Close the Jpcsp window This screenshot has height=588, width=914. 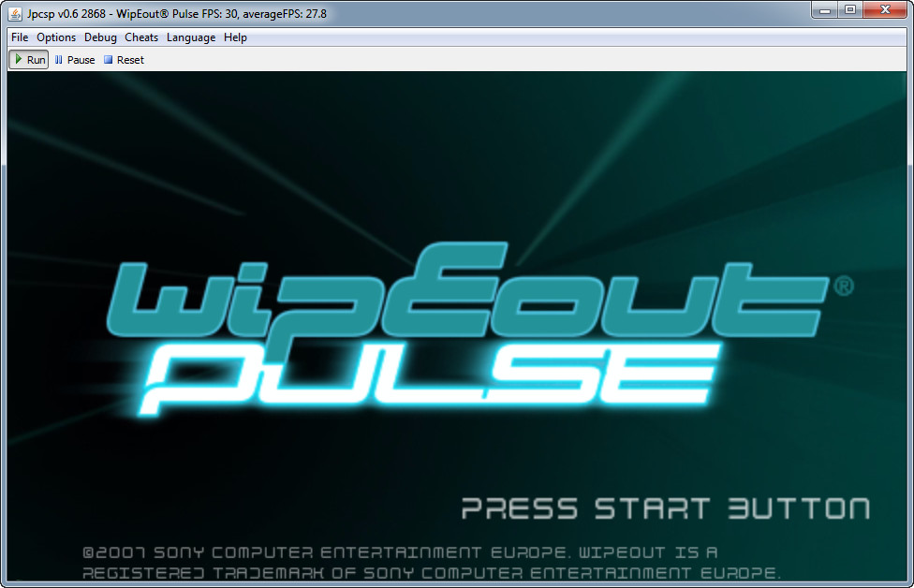(885, 9)
